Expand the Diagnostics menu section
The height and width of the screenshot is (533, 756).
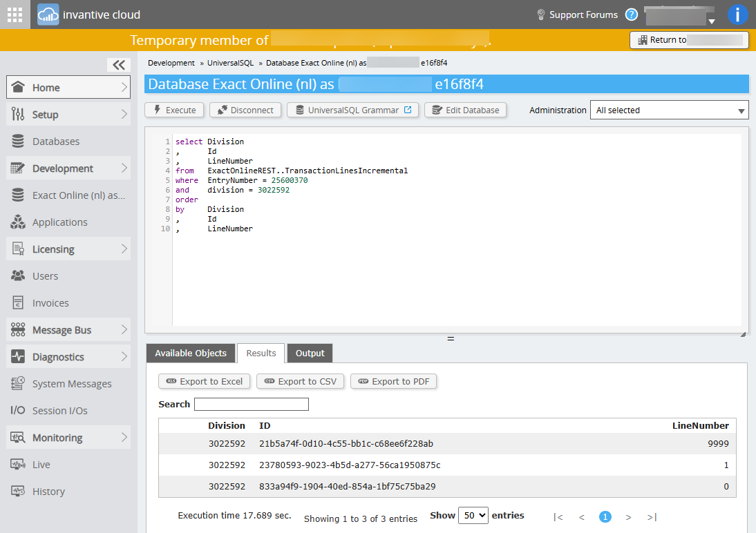pos(68,357)
